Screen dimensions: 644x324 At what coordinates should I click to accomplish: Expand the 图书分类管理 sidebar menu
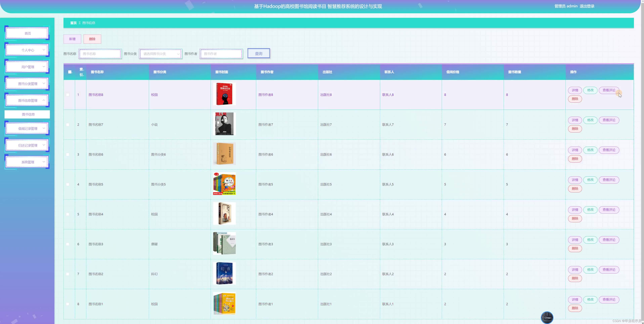point(27,83)
